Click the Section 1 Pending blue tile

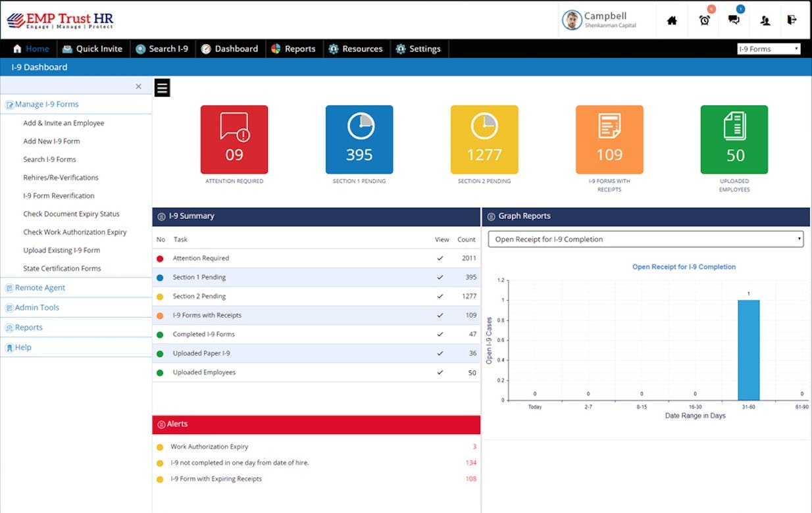tap(359, 139)
